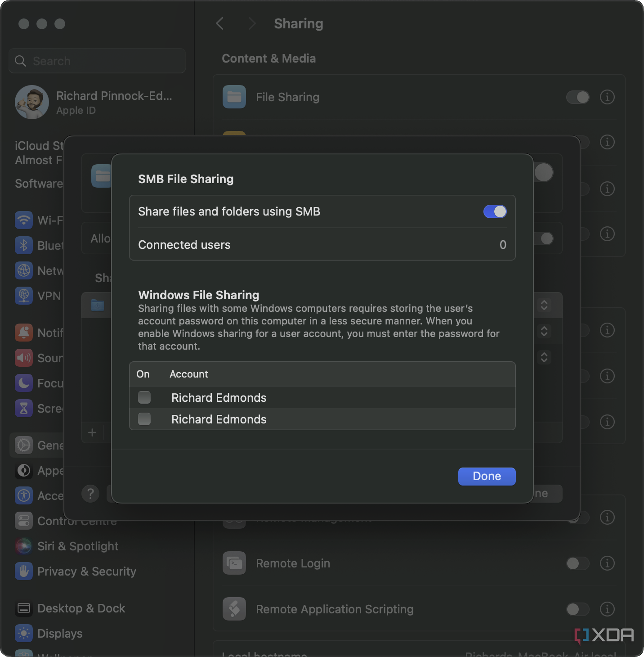Open Focus settings in sidebar
644x657 pixels.
[x=38, y=383]
